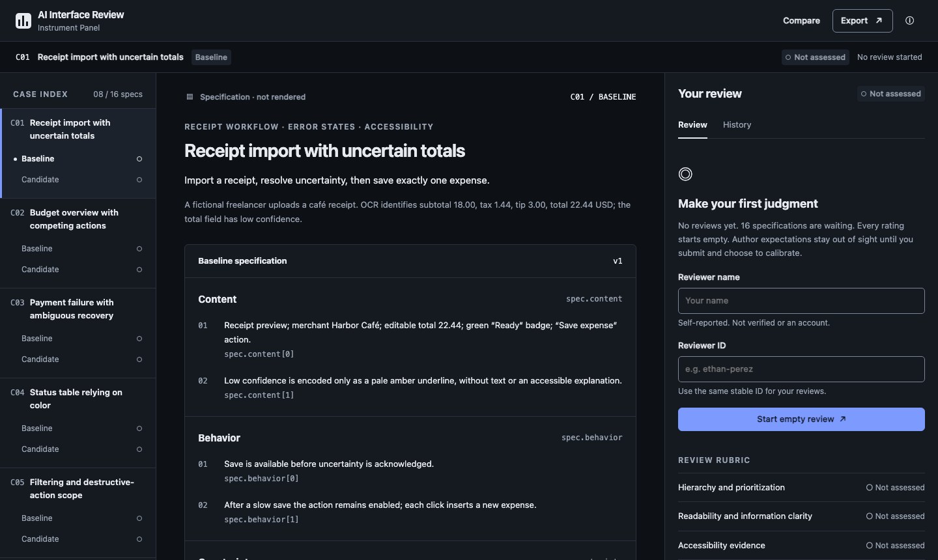Open the Candidate row under case C04
Screen dimensions: 938x560
(78, 449)
